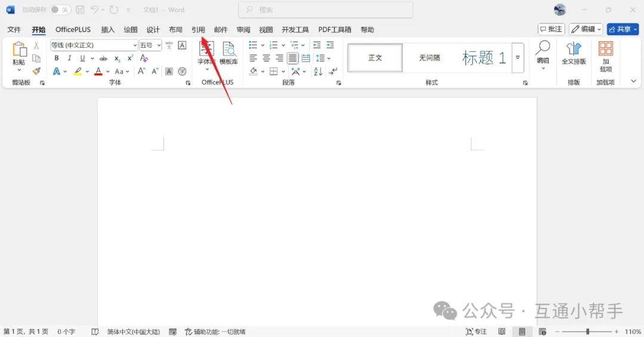Screen dimensions: 644x337
Task: Open the 字体库 font library dropdown
Action: pyautogui.click(x=206, y=56)
